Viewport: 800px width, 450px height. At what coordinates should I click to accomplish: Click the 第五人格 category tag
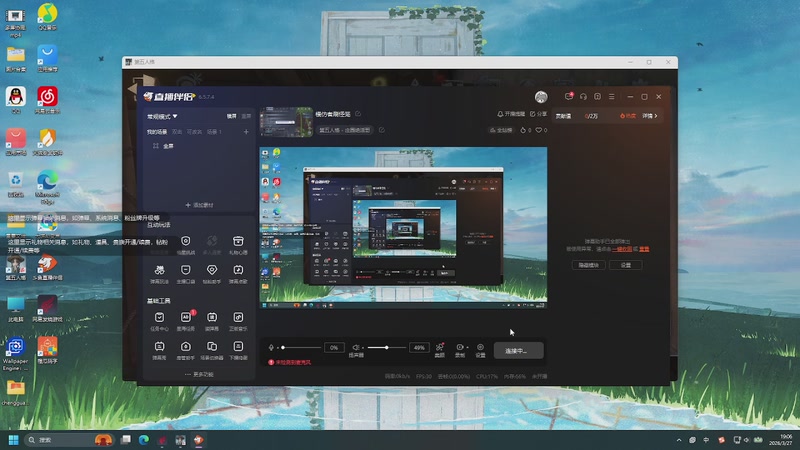coord(345,130)
